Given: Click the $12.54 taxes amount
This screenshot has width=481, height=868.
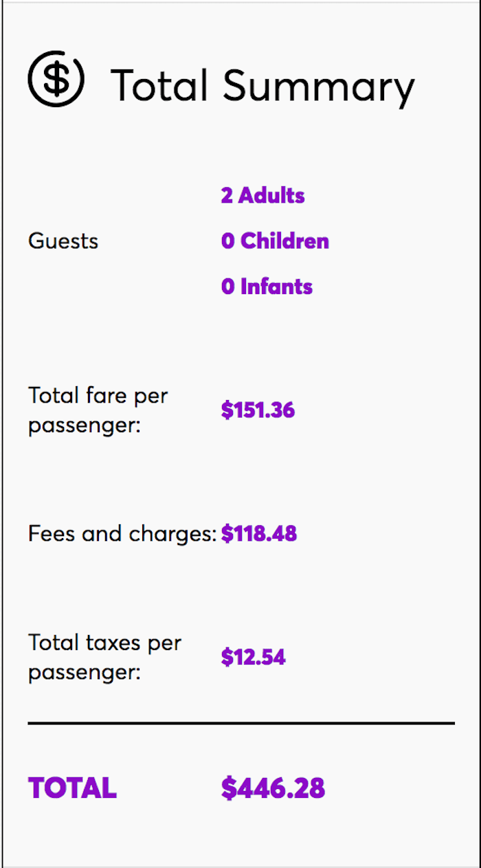Looking at the screenshot, I should pyautogui.click(x=253, y=658).
